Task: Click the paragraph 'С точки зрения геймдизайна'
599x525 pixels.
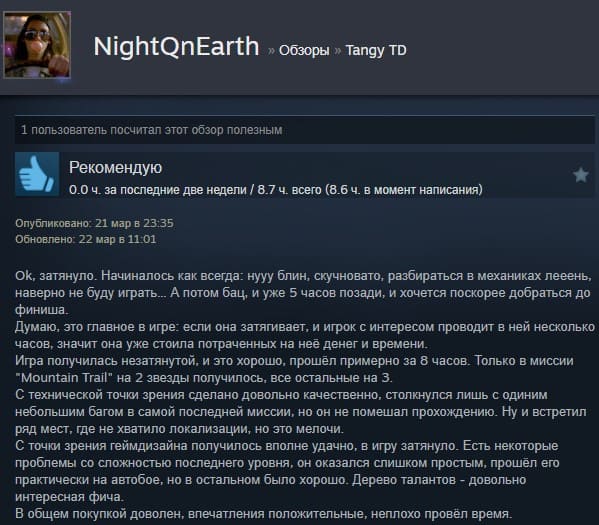Action: (x=287, y=471)
